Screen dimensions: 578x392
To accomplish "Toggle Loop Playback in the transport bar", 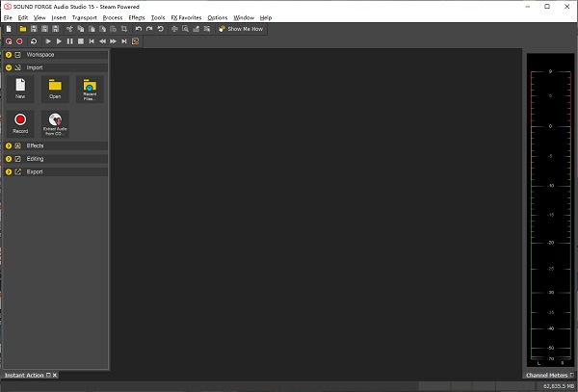I will (x=34, y=41).
